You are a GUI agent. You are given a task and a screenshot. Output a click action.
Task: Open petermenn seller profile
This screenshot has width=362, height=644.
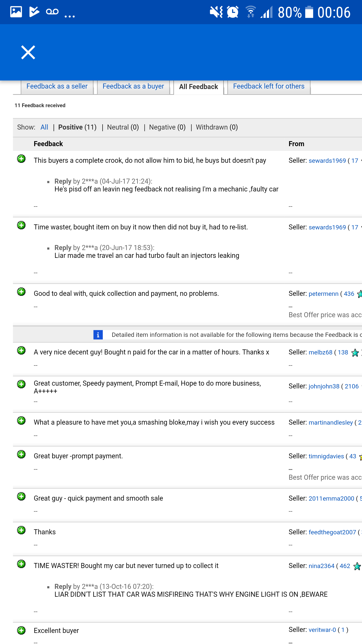pos(324,294)
